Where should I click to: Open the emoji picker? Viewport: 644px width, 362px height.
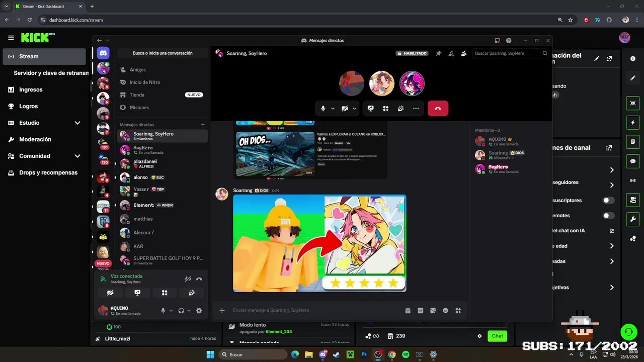tap(446, 310)
